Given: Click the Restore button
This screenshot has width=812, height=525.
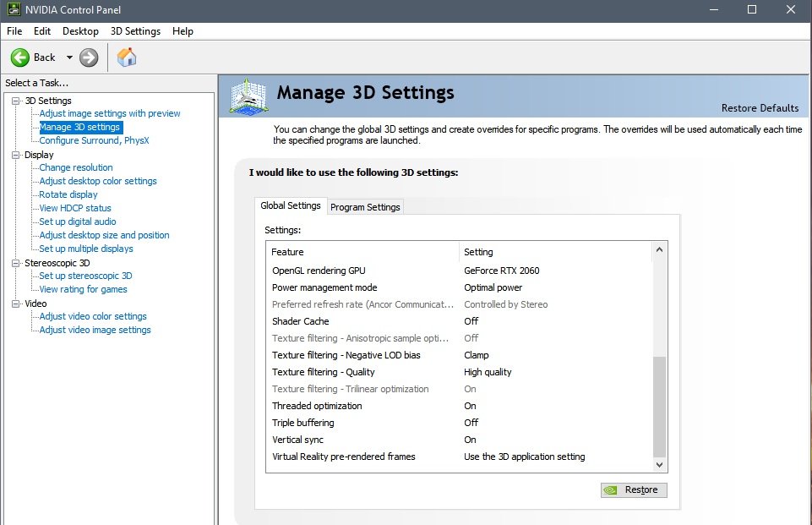Looking at the screenshot, I should click(634, 489).
